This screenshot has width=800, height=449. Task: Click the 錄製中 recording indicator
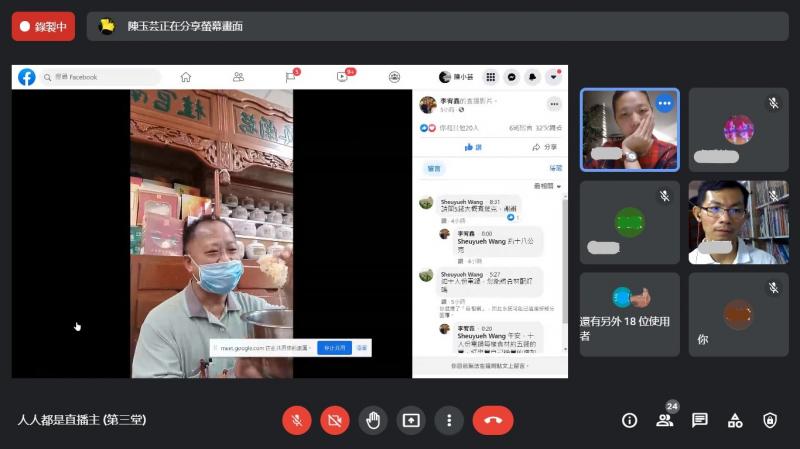pos(43,27)
